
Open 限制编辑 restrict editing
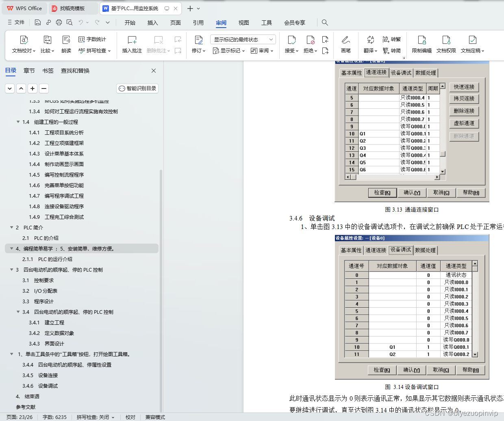[423, 45]
